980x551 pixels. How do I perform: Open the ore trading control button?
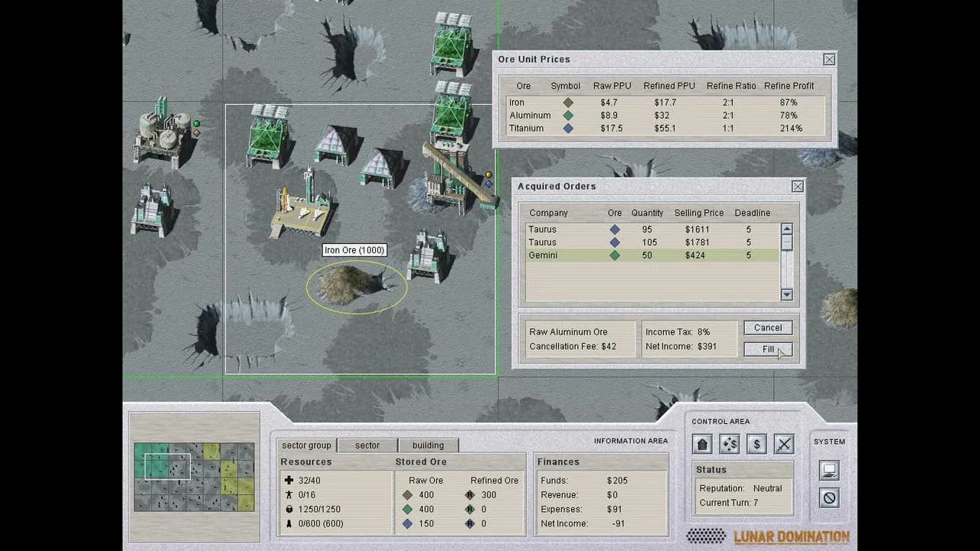click(730, 444)
